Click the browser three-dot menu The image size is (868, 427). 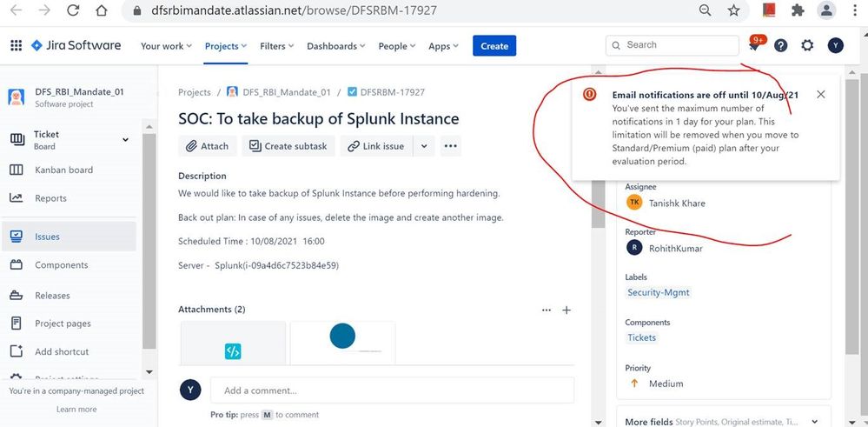tap(856, 10)
